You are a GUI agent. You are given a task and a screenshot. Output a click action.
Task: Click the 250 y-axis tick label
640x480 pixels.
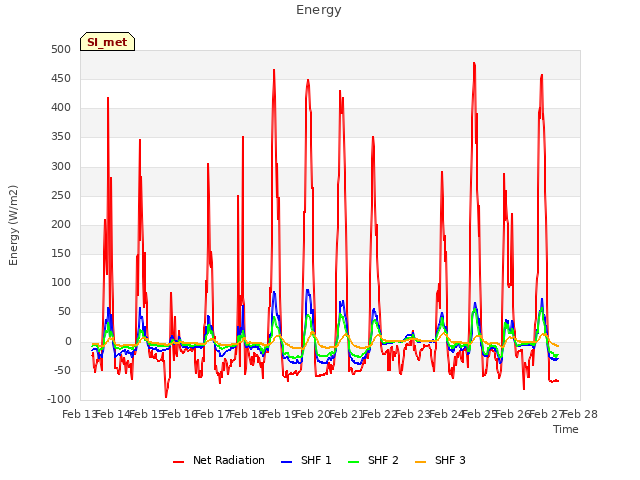click(61, 196)
